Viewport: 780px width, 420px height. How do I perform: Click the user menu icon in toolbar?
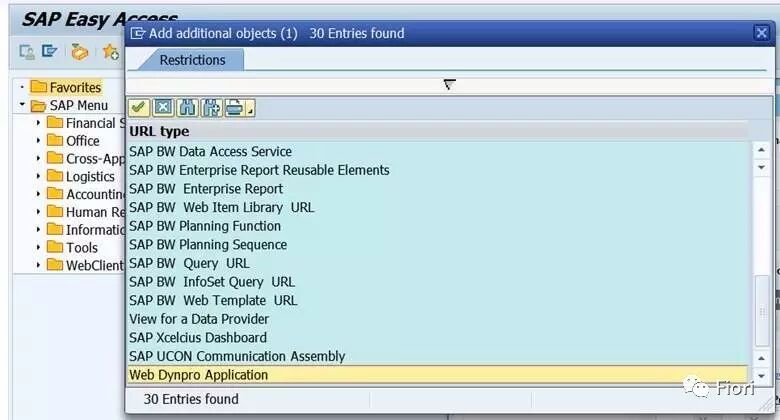27,51
